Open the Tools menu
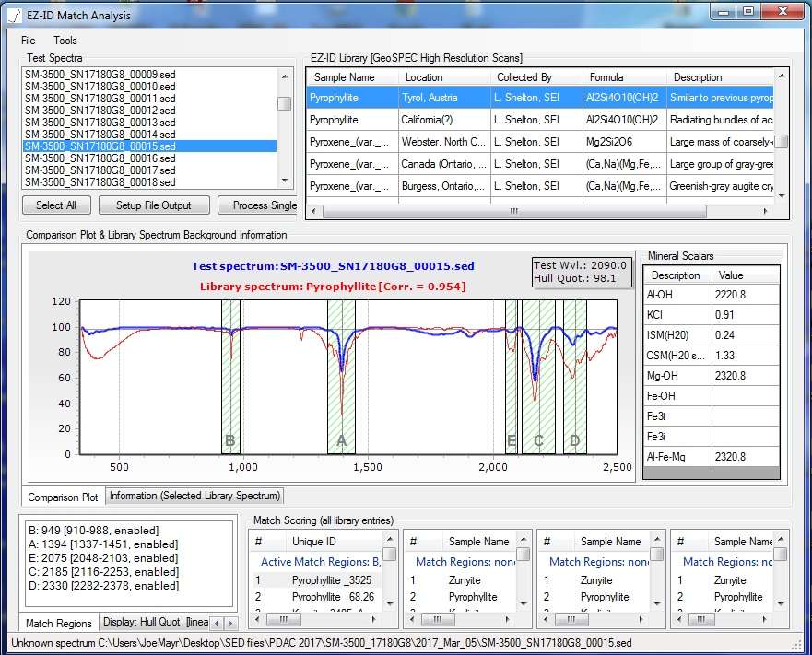Viewport: 812px width, 655px height. [65, 41]
